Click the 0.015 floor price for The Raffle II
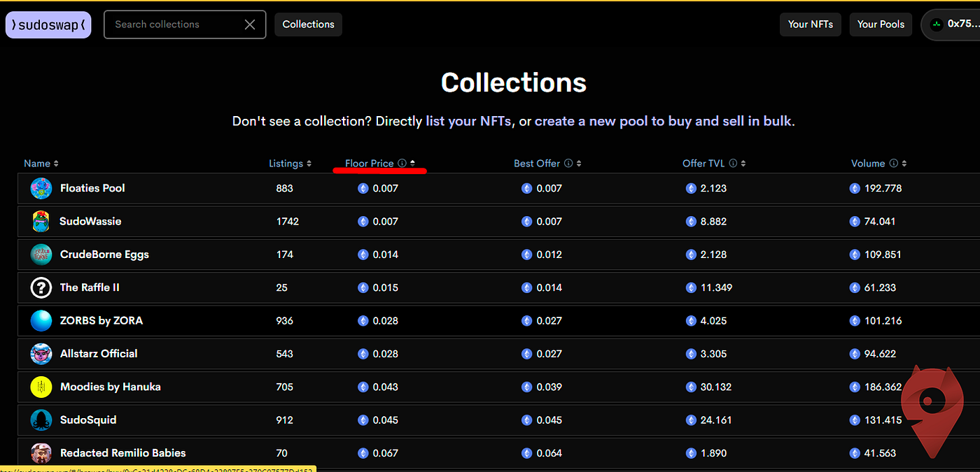 point(386,287)
